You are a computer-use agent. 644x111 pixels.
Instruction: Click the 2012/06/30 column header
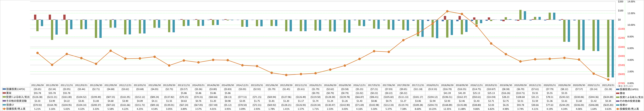click(x=96, y=85)
